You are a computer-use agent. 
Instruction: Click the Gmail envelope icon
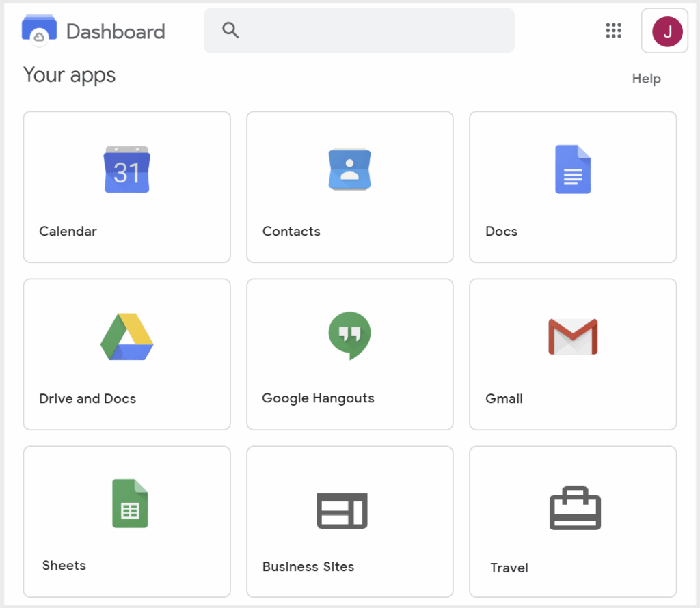pos(572,337)
